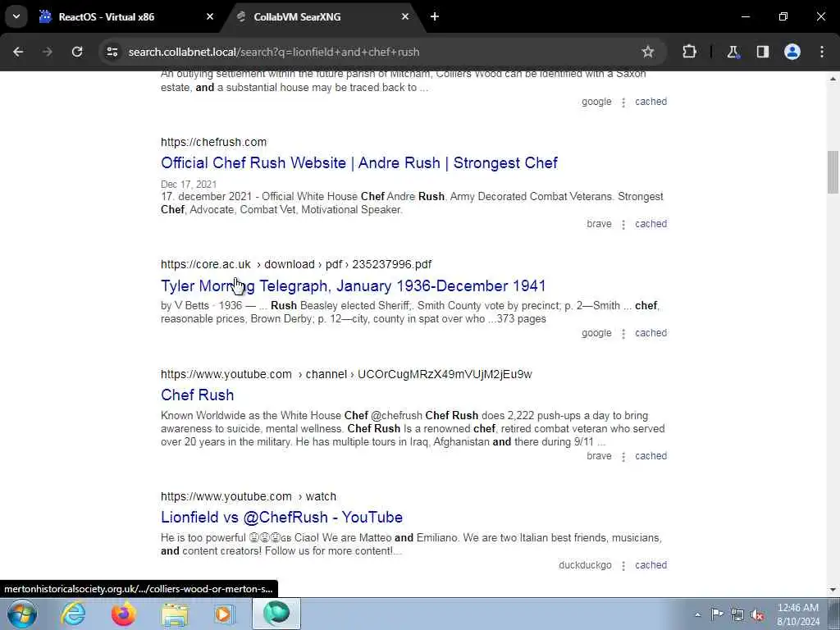Click the core.ac.uk download pdf URL
The image size is (840, 630).
pyautogui.click(x=295, y=265)
